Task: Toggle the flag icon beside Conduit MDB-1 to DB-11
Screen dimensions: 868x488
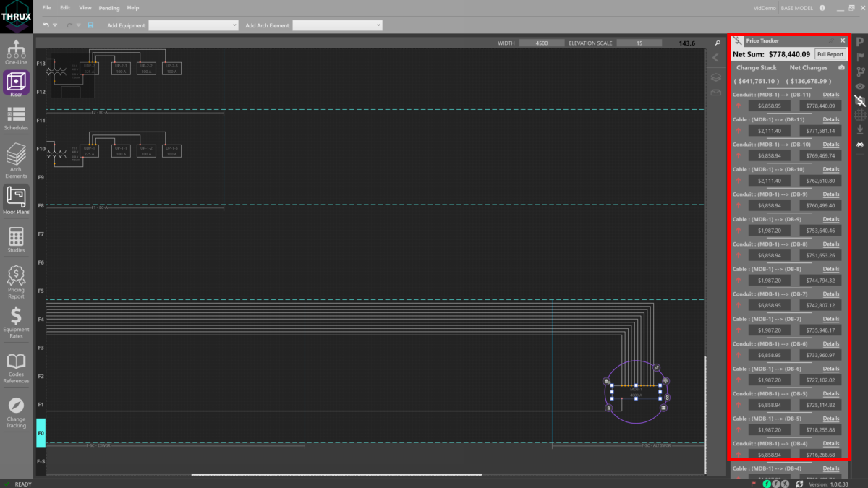Action: (738, 106)
